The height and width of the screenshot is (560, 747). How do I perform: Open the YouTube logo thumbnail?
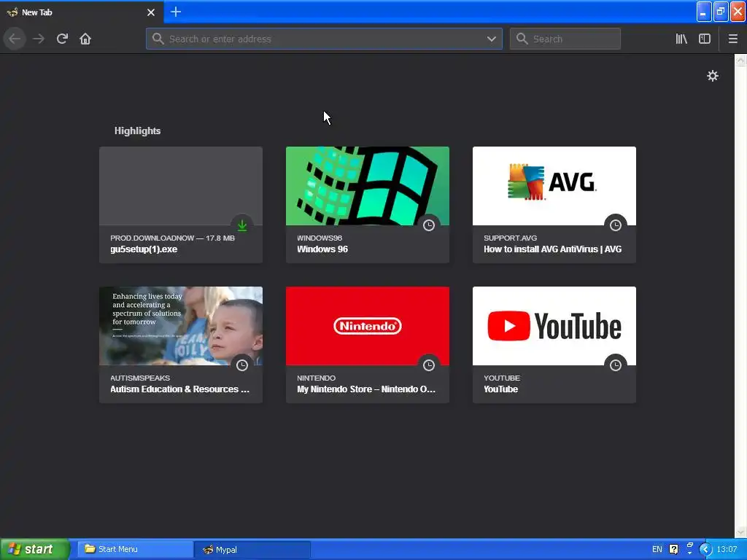coord(554,326)
